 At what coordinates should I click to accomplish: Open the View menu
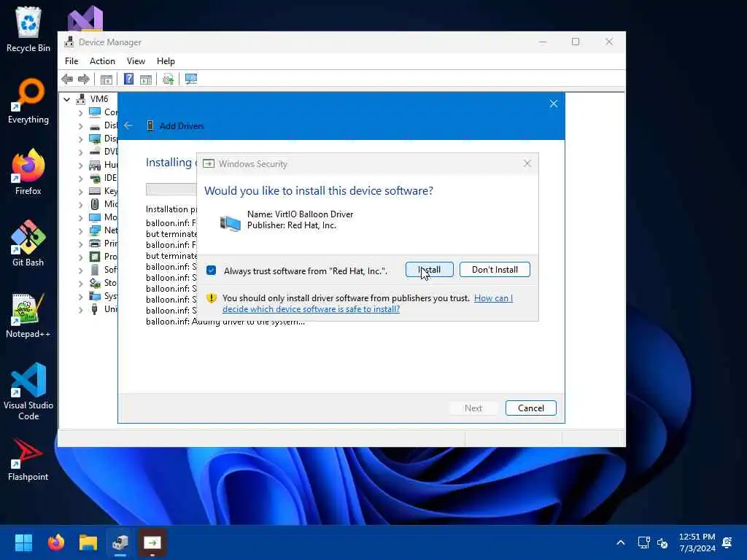point(136,61)
